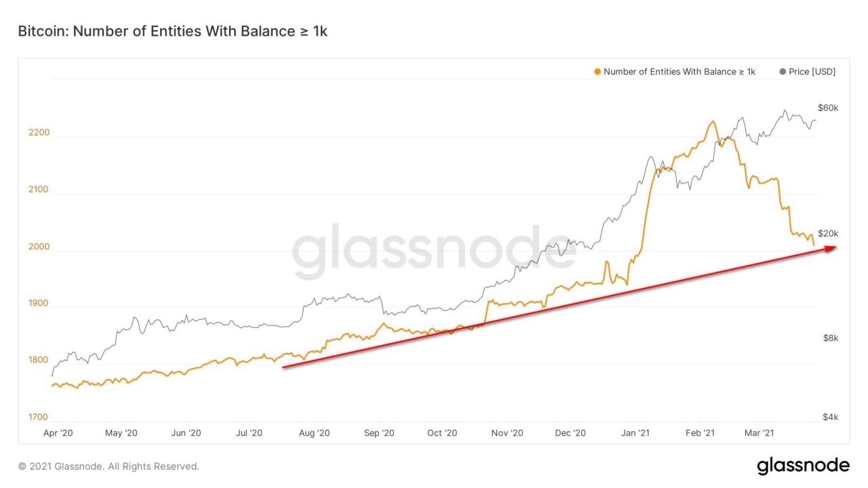Click the glassnode watermark in chart center
Image resolution: width=868 pixels, height=488 pixels.
pyautogui.click(x=434, y=251)
